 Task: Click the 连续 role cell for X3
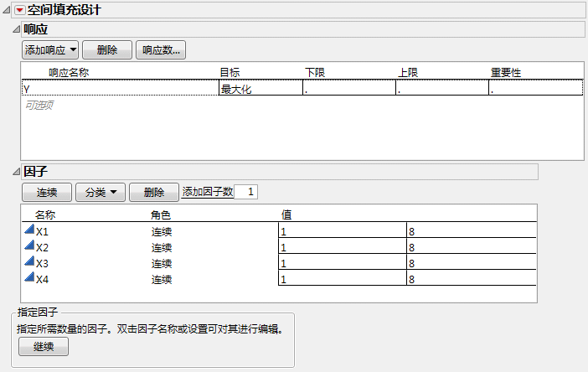[162, 264]
